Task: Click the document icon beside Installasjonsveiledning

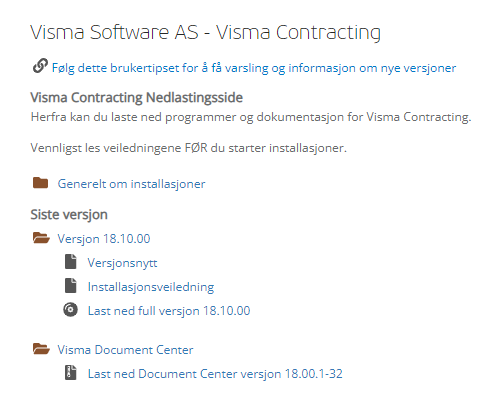Action: point(71,286)
